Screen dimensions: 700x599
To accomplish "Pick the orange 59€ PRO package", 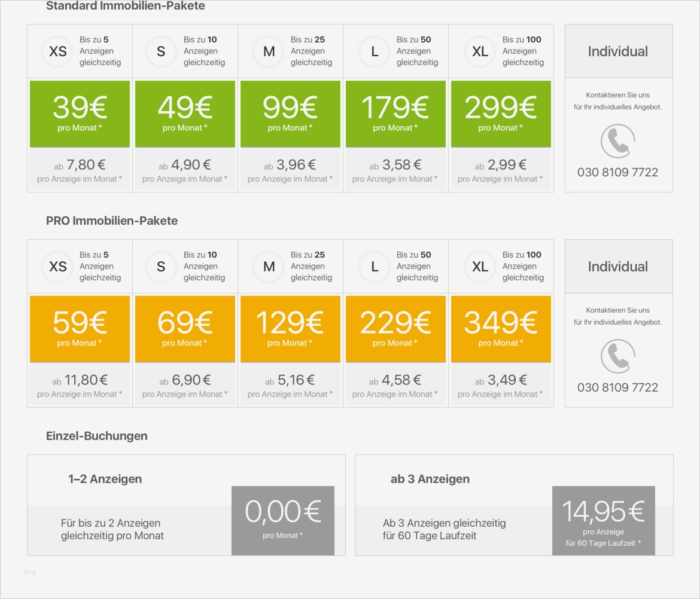I will pos(80,329).
